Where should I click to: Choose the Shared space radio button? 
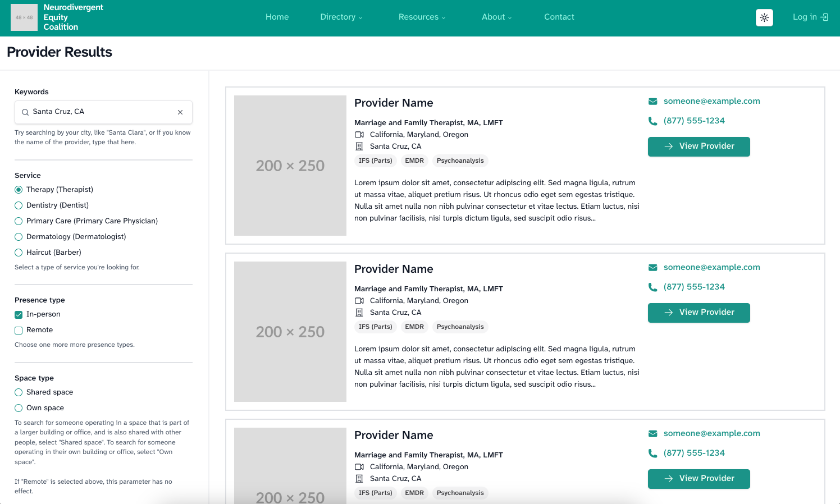pos(19,392)
